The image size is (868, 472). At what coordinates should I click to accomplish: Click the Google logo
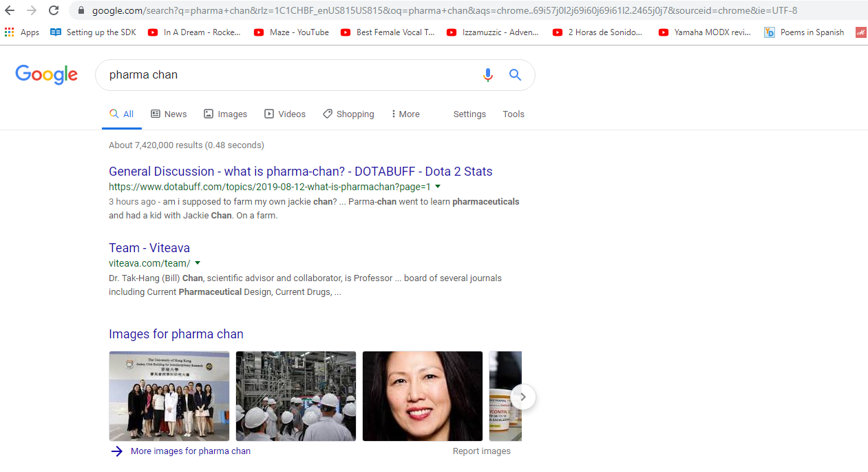coord(46,74)
